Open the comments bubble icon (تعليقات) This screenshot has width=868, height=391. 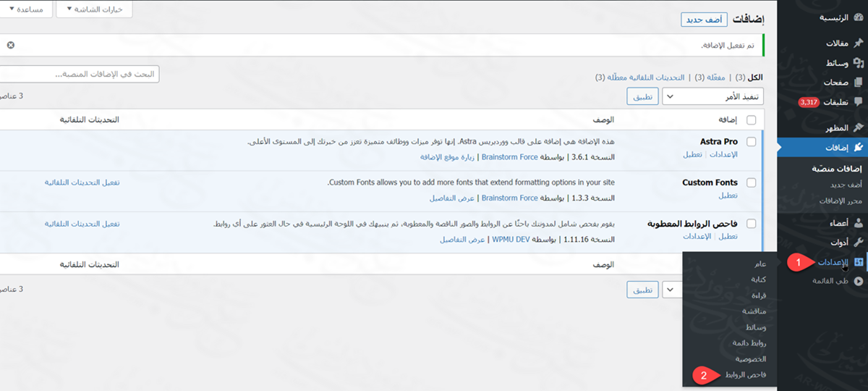(x=859, y=102)
